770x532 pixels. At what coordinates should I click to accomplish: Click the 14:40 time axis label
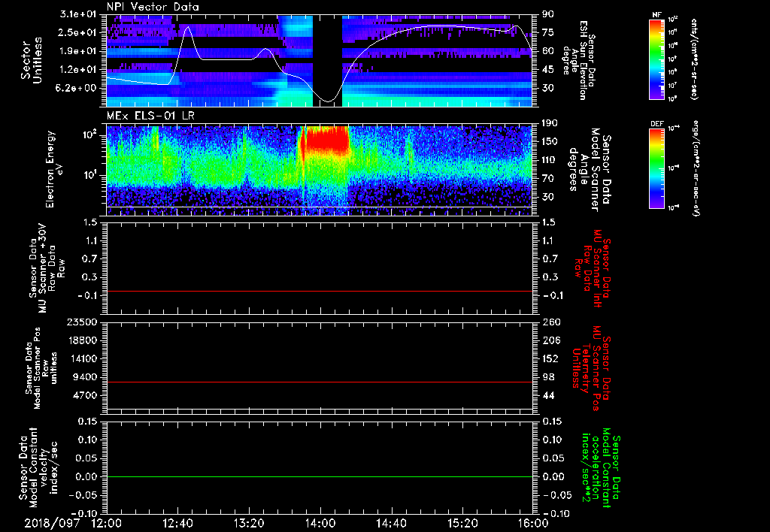(391, 524)
